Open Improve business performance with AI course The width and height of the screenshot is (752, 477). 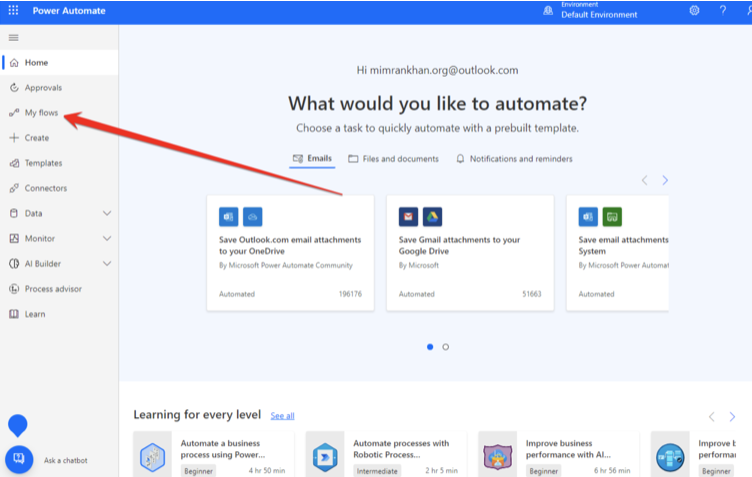[559, 454]
